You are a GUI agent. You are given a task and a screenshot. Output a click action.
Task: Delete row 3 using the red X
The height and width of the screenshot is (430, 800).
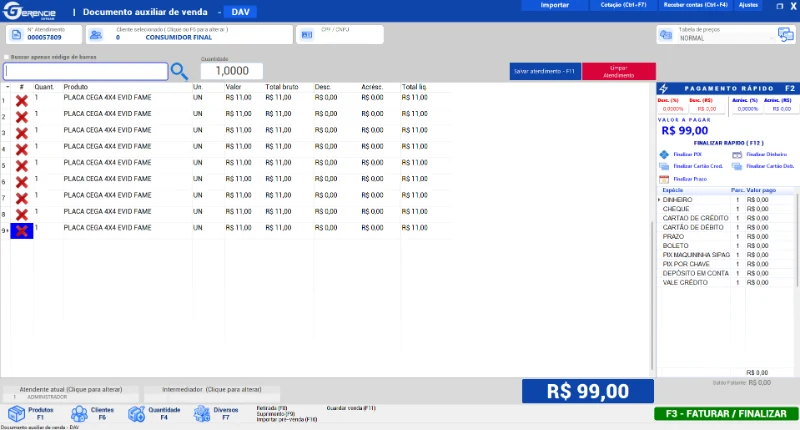[x=21, y=134]
